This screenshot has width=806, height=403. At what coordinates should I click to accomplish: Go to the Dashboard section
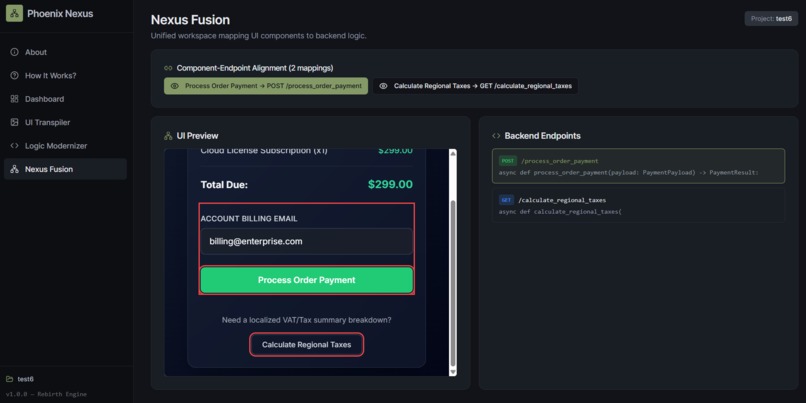[65, 99]
